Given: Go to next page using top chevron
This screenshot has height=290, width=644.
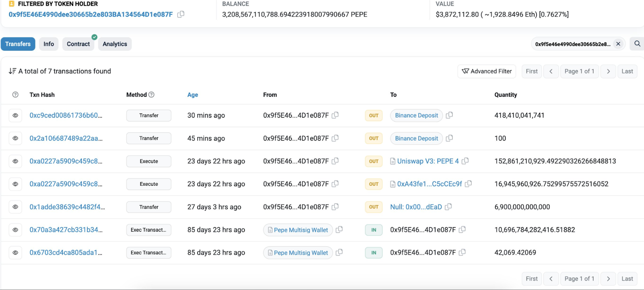Looking at the screenshot, I should point(608,71).
